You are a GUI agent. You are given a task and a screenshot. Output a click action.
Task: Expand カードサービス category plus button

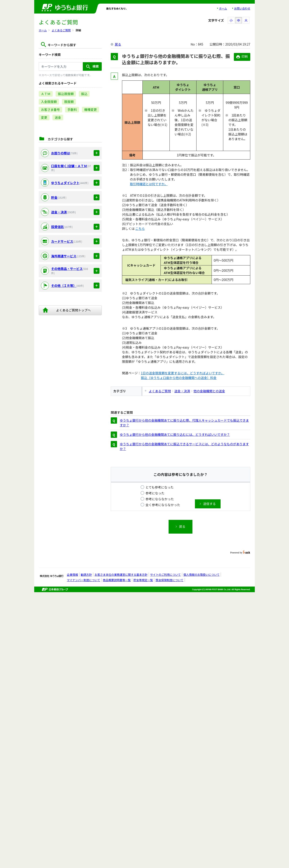tap(97, 241)
